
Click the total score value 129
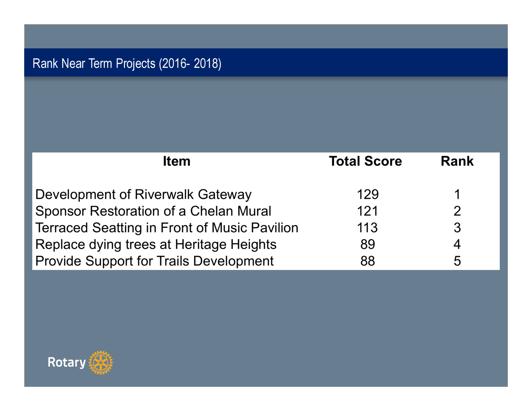pyautogui.click(x=368, y=194)
